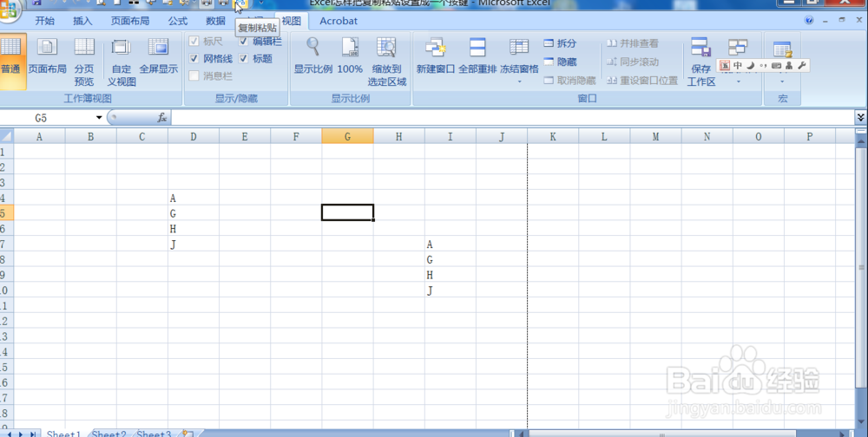Click the fx insert function button
Screen dimensions: 868x437
[x=162, y=118]
